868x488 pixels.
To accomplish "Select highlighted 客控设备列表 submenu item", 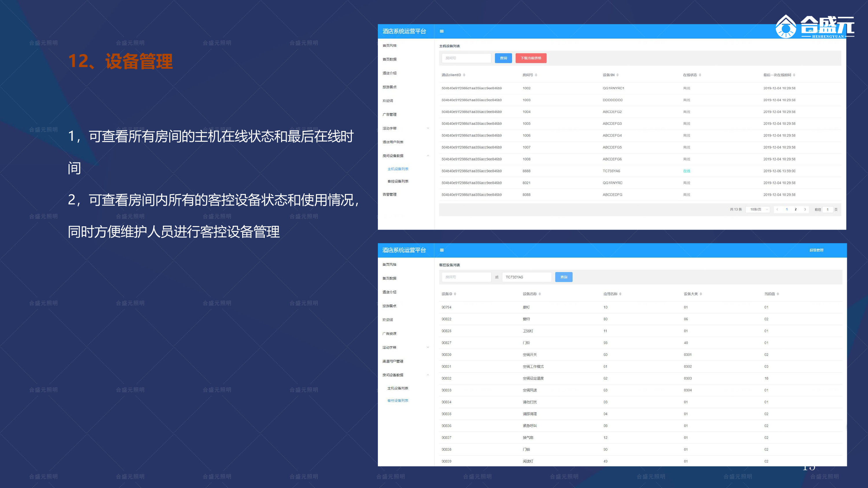I will [x=398, y=400].
